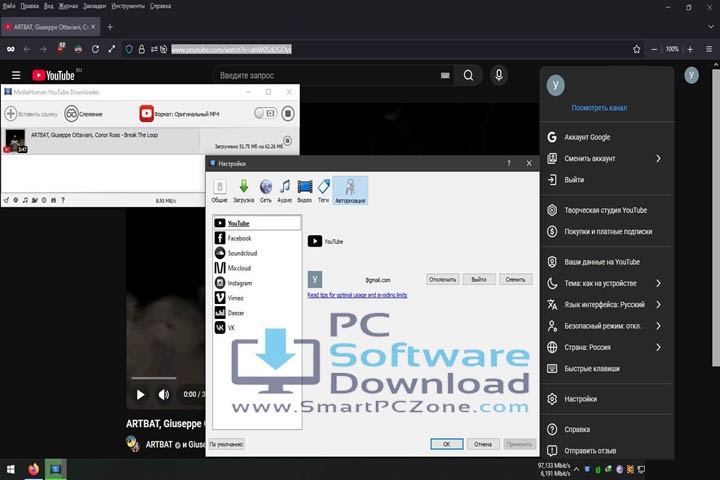Image resolution: width=720 pixels, height=480 pixels.
Task: Select Facebook in the services list
Action: (257, 238)
